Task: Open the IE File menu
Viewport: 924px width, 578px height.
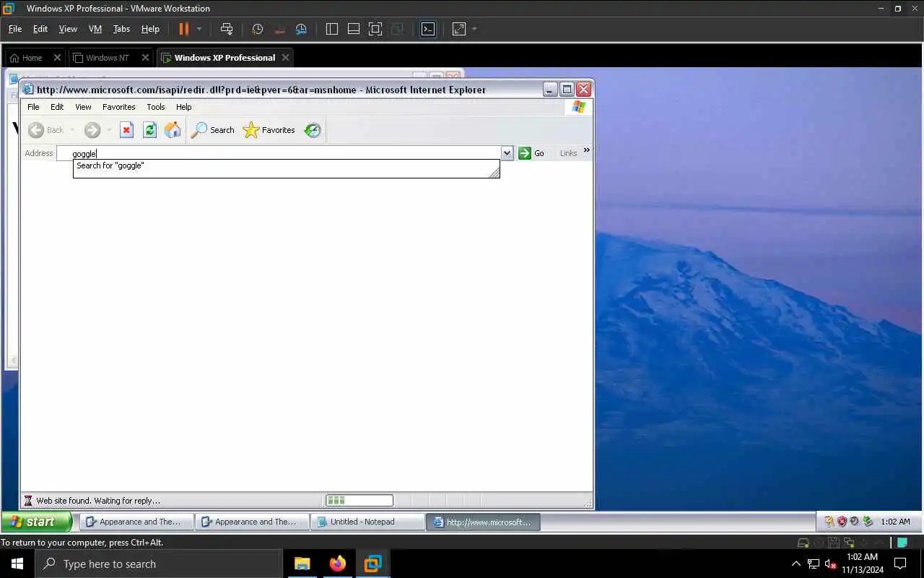Action: pos(33,107)
